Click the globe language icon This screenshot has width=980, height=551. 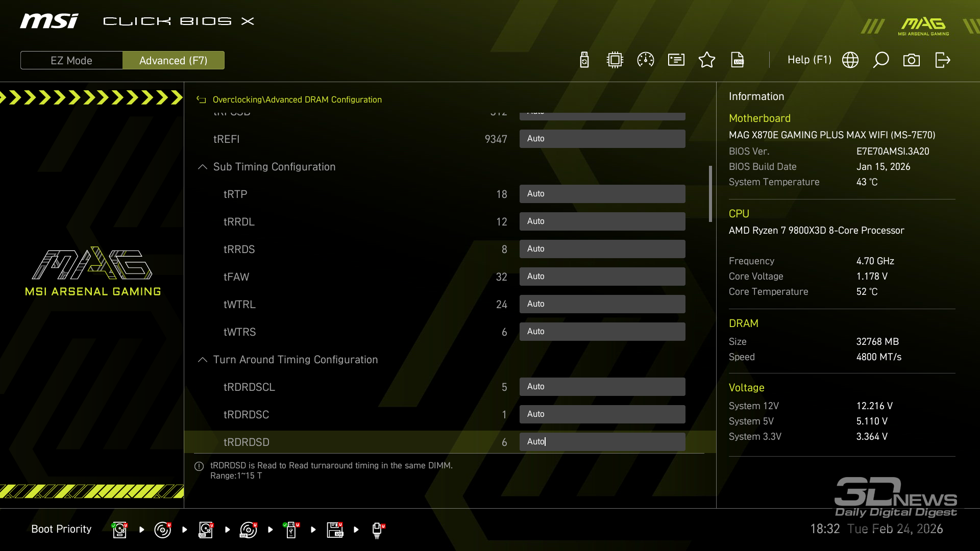pyautogui.click(x=850, y=60)
